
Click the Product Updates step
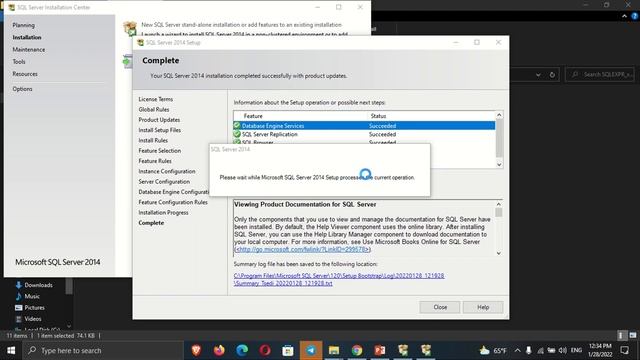(x=159, y=120)
